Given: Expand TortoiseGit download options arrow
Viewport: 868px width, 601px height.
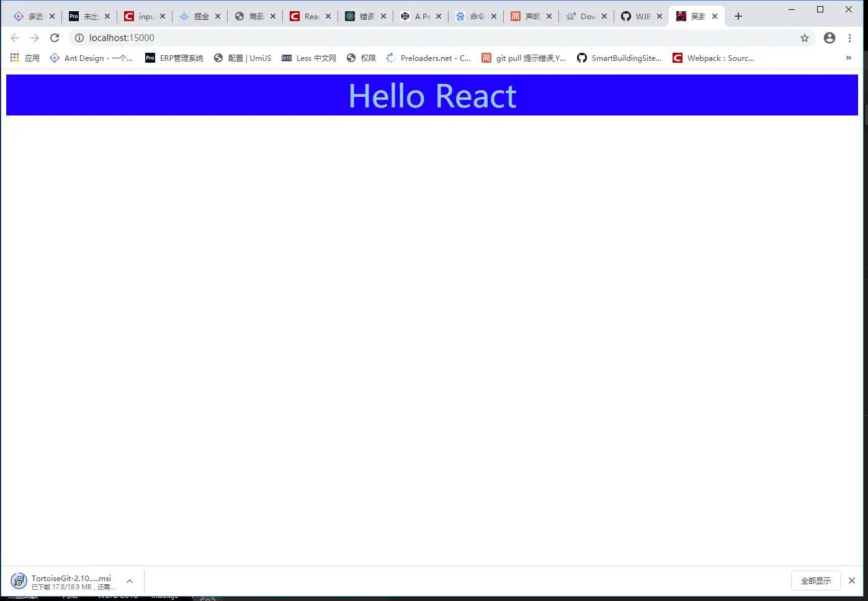Looking at the screenshot, I should 130,581.
